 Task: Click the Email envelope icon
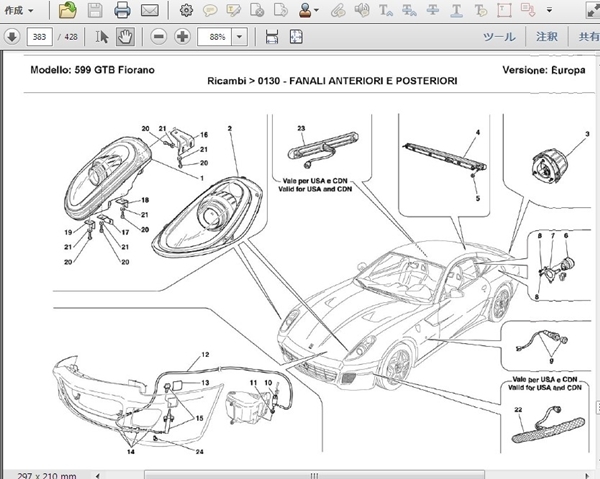[150, 10]
